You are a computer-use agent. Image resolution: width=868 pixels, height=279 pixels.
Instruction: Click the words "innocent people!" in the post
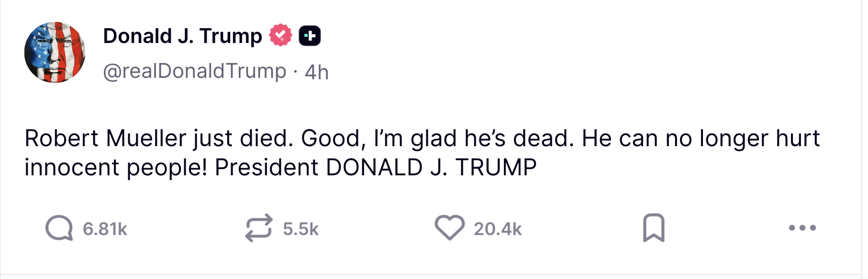pyautogui.click(x=116, y=168)
